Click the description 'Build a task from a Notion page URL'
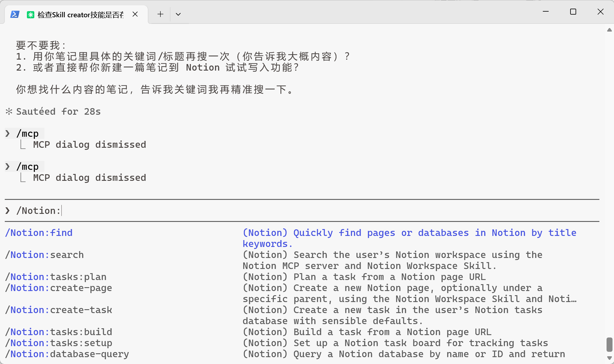Screen dimensions: 614x364 click(x=367, y=332)
